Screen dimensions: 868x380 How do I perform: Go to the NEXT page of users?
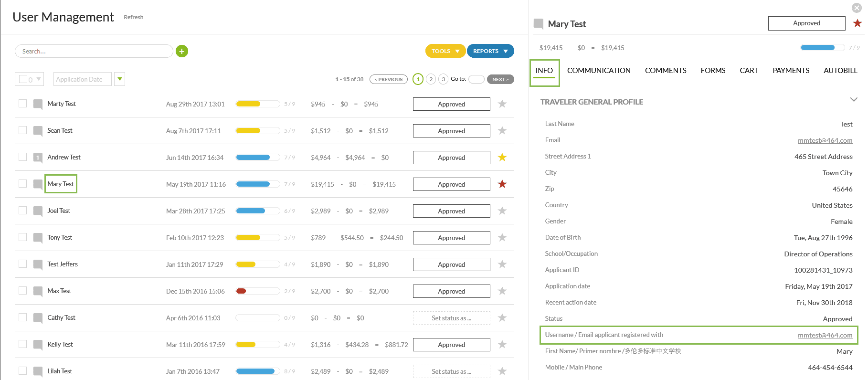click(500, 79)
